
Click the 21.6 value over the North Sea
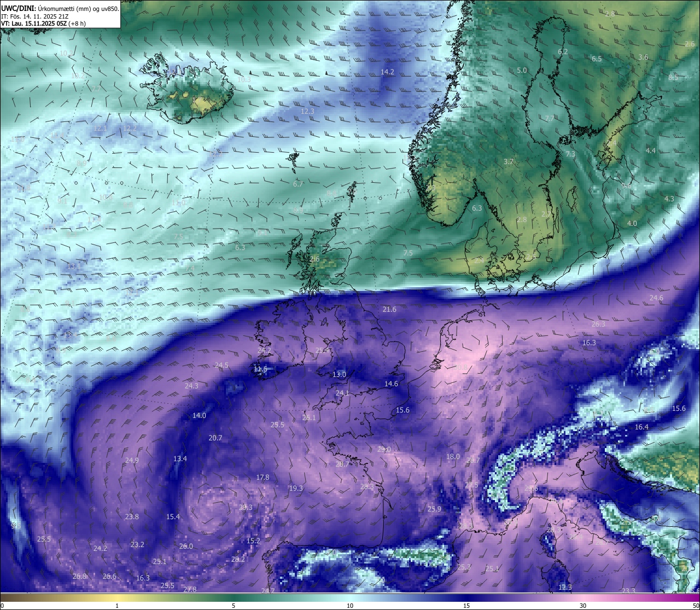coord(389,309)
